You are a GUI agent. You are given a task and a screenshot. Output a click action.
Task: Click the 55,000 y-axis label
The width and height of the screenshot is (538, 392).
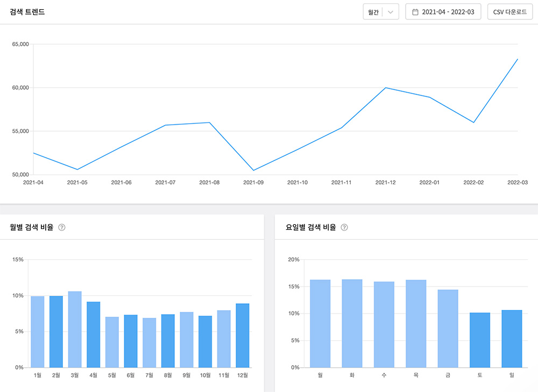pos(20,131)
